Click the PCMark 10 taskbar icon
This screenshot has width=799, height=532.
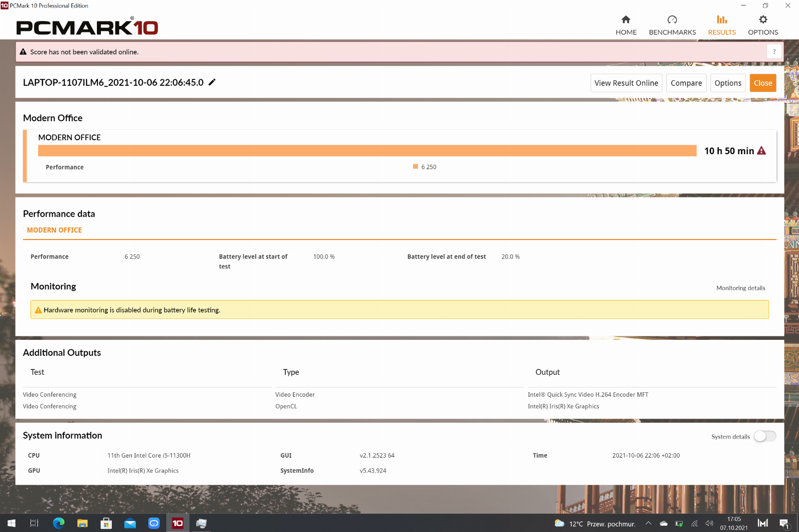point(177,523)
